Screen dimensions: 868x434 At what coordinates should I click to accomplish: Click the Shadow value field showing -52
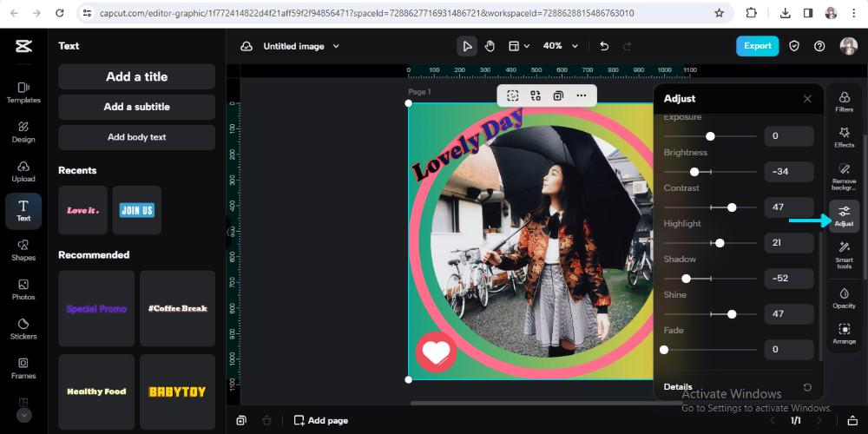(x=789, y=279)
